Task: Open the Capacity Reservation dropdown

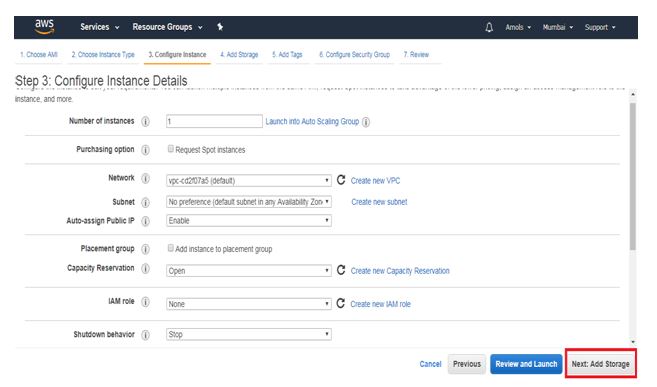Action: click(249, 271)
